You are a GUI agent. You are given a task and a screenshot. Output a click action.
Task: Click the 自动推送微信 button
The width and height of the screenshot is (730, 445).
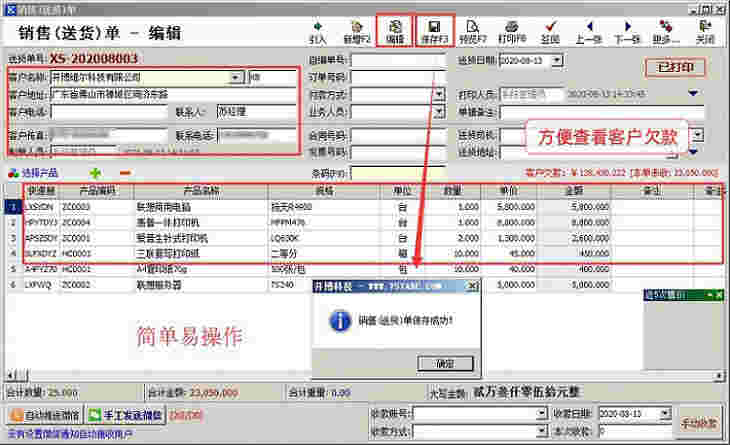(x=46, y=415)
